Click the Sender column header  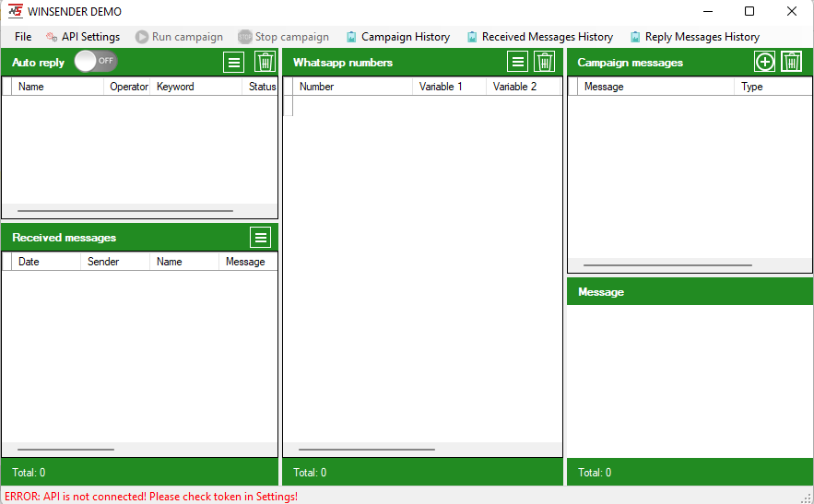click(115, 262)
